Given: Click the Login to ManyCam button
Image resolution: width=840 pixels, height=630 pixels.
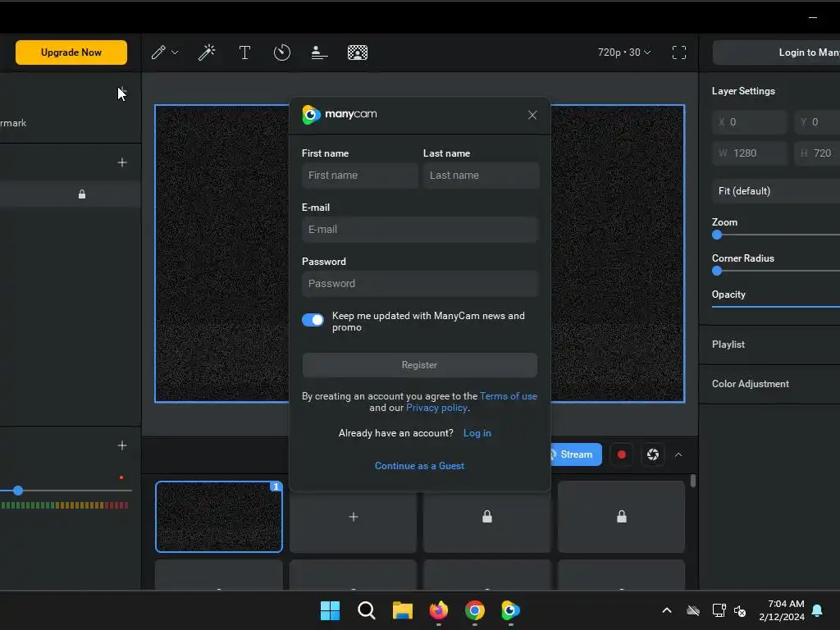Looking at the screenshot, I should click(x=776, y=52).
